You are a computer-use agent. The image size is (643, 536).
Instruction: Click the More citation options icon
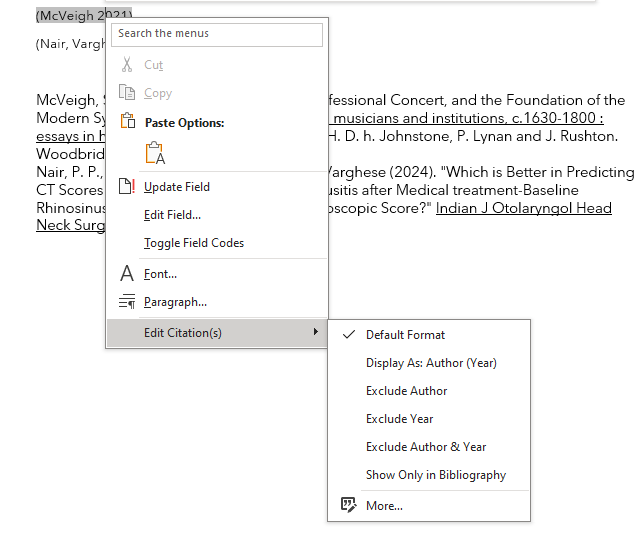(x=349, y=506)
